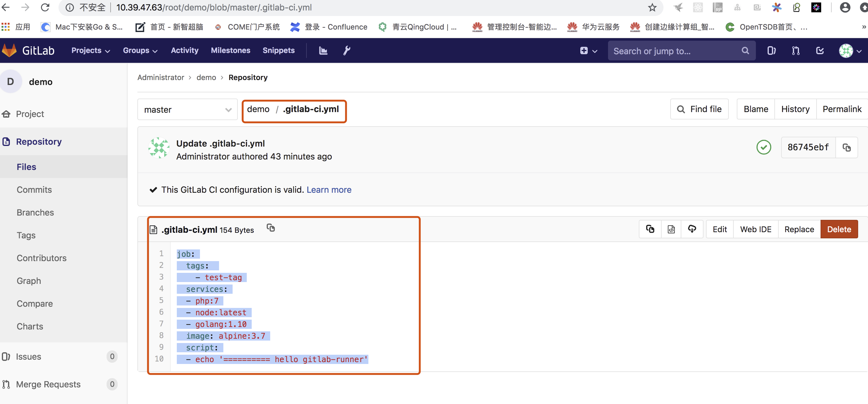Open the Admin area wrench icon
This screenshot has width=868, height=404.
tap(347, 50)
